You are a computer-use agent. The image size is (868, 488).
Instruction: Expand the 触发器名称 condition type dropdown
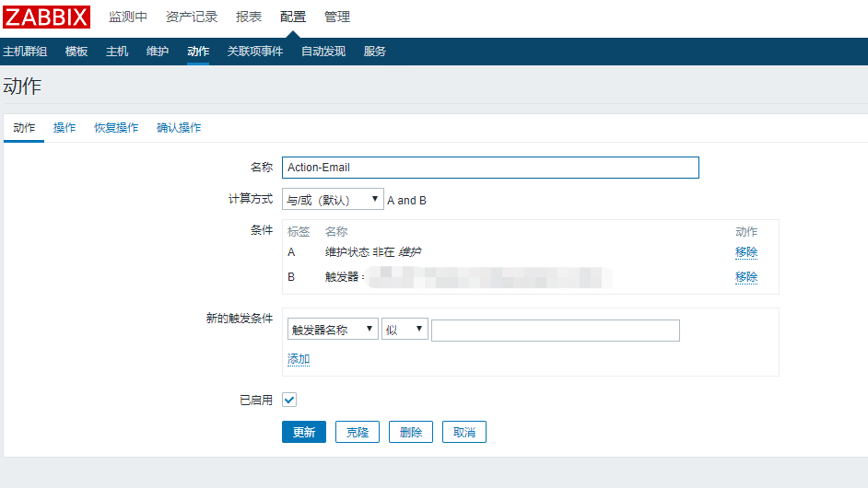332,330
